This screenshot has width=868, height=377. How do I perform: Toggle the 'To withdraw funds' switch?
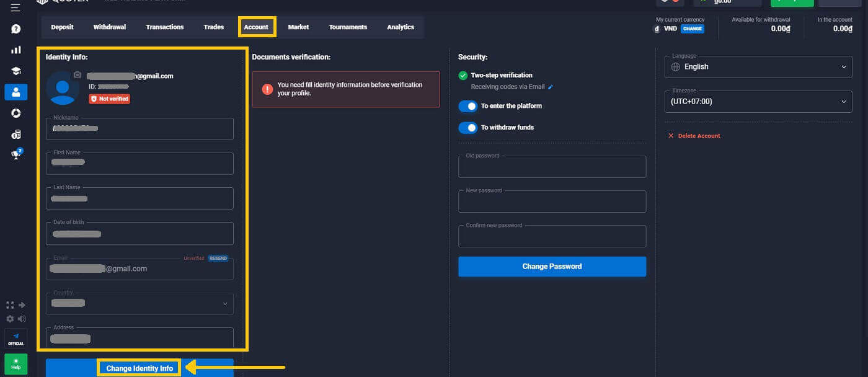click(x=468, y=128)
